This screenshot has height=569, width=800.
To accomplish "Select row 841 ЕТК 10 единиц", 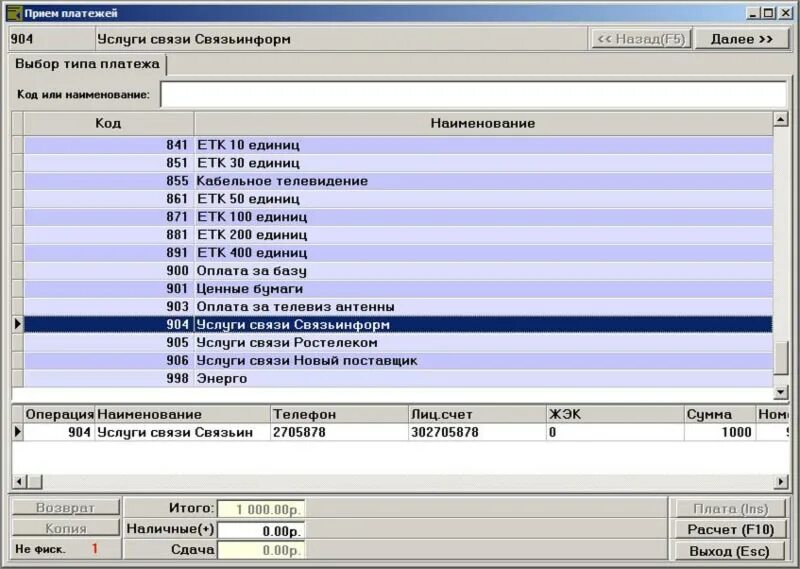I will pyautogui.click(x=398, y=145).
